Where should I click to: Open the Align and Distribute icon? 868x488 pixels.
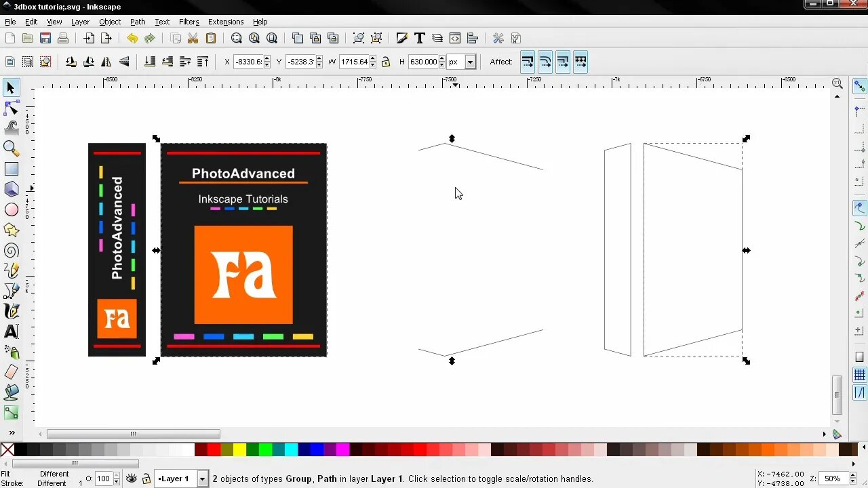click(473, 39)
